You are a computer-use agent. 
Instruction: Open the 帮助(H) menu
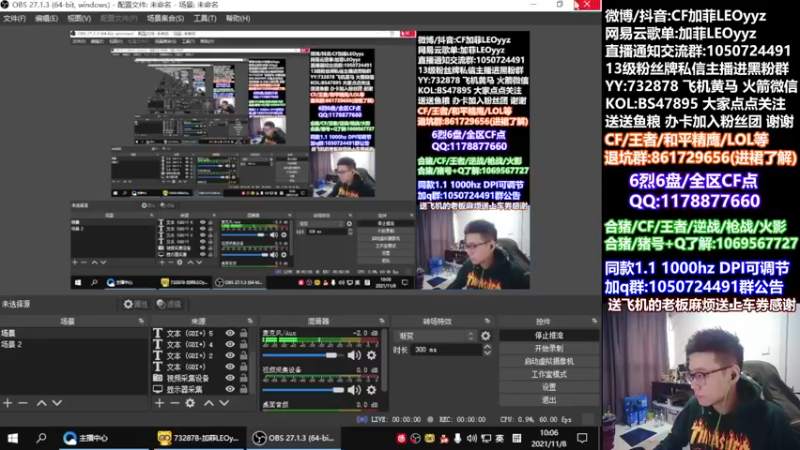pos(238,18)
